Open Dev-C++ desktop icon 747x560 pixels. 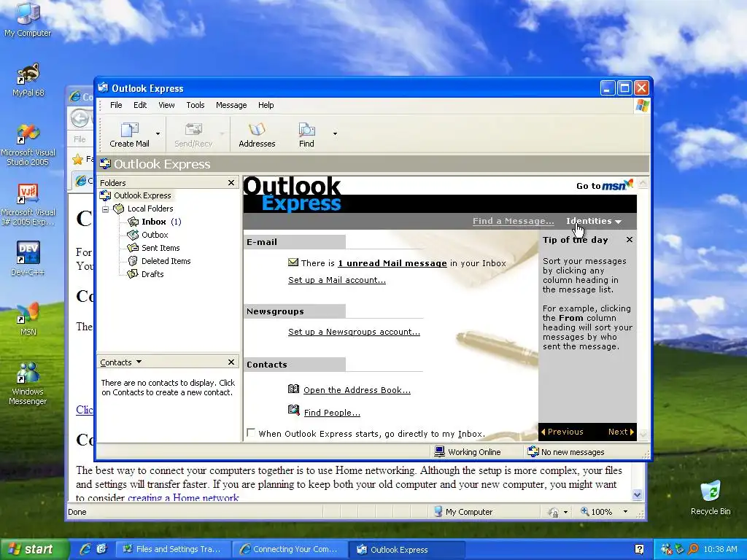tap(28, 258)
